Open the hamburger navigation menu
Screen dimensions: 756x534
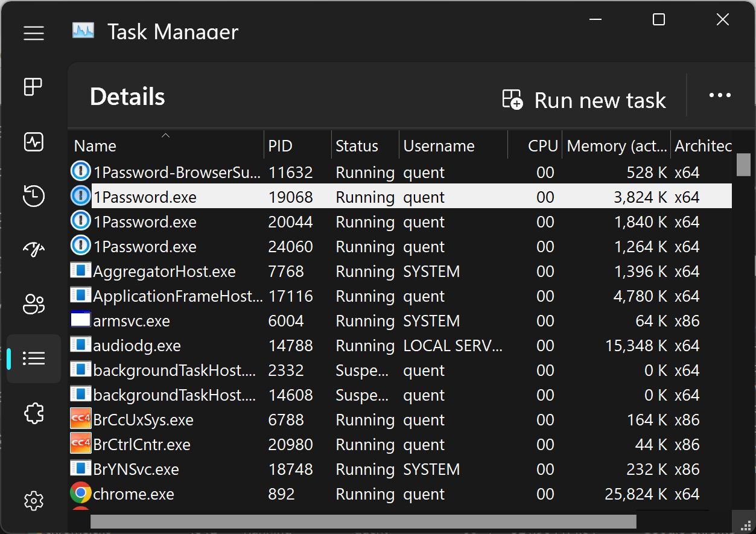(x=34, y=33)
